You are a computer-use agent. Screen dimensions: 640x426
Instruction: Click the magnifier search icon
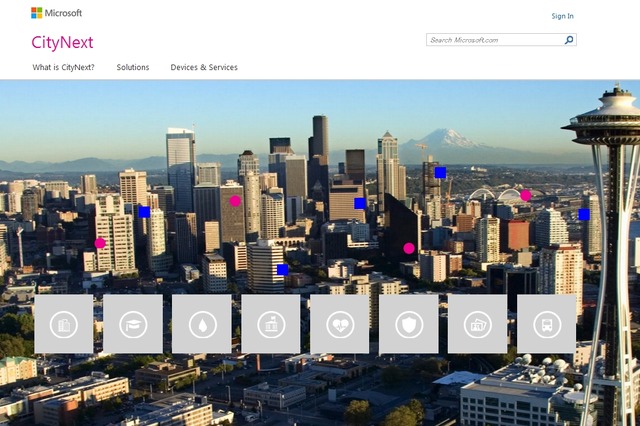[x=569, y=40]
